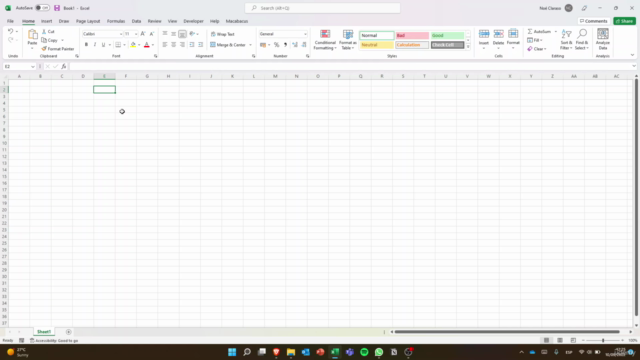Screen dimensions: 640x360
Task: Open Windows Start menu
Action: point(232,352)
